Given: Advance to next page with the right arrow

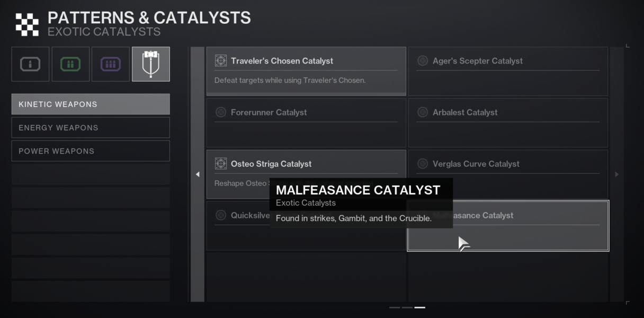Looking at the screenshot, I should click(x=616, y=173).
